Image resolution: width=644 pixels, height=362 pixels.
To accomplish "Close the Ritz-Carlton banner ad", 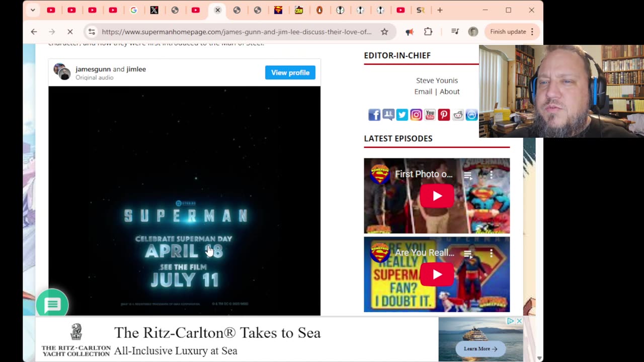I will (519, 321).
